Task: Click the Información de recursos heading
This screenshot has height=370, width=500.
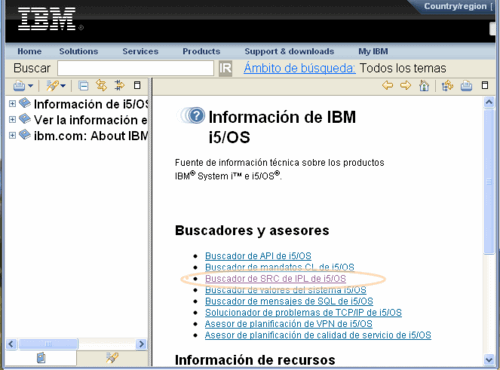Action: pos(255,360)
